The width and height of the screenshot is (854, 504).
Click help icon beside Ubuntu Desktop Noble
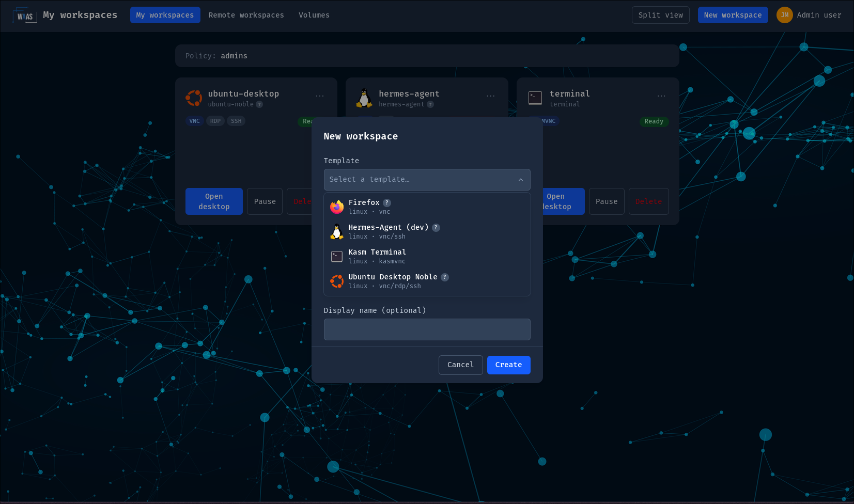pos(445,277)
